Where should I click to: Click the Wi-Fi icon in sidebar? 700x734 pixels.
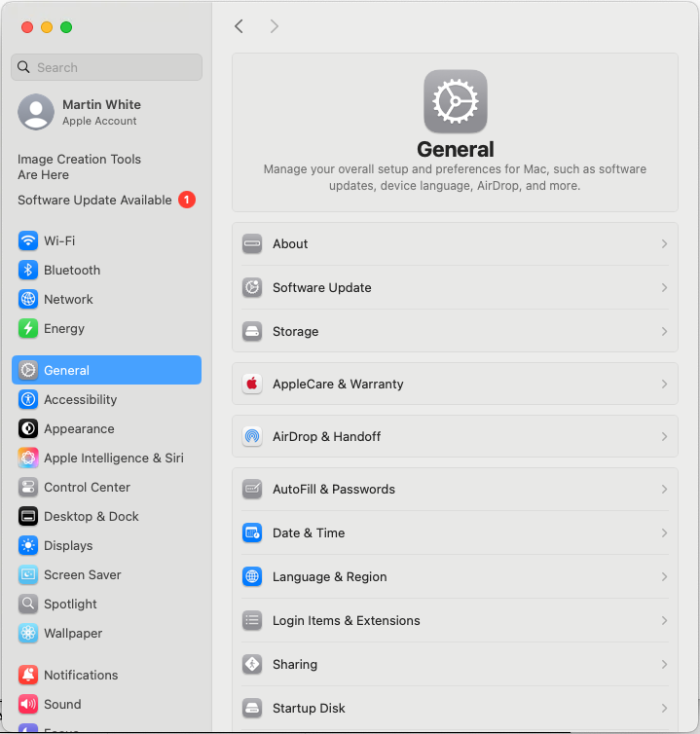pos(28,240)
